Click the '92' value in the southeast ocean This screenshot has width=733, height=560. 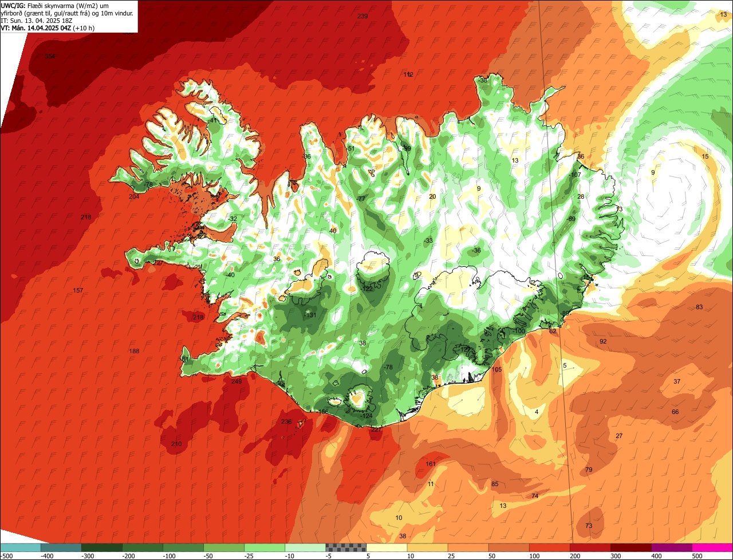(603, 341)
